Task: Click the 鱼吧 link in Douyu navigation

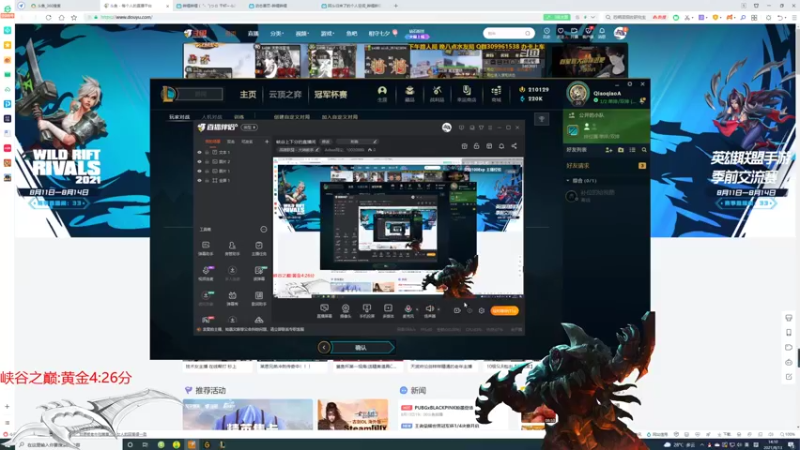Action: point(352,34)
